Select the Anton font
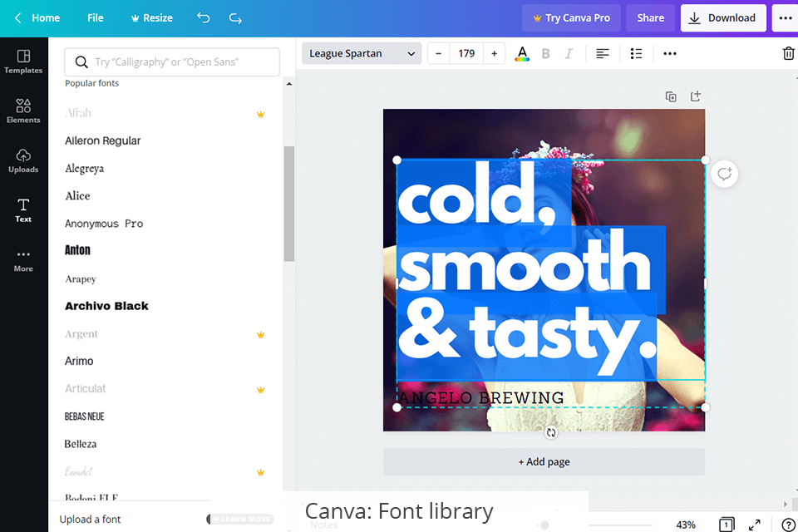 pyautogui.click(x=77, y=250)
